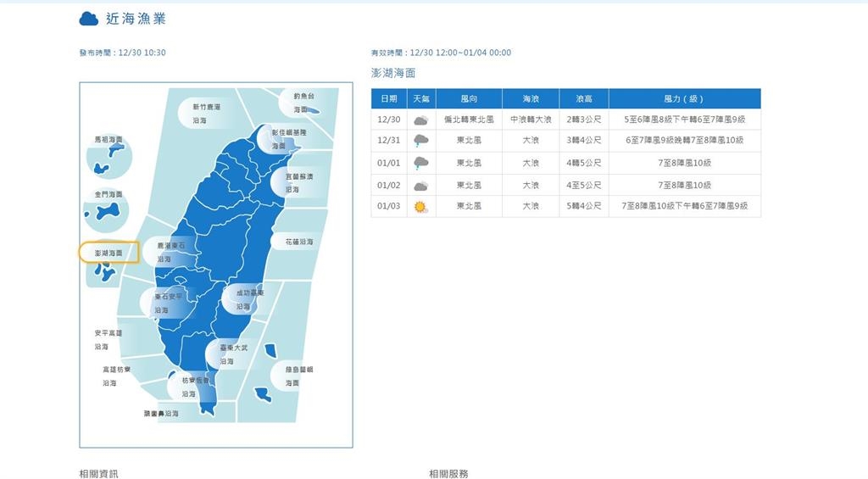
Task: Select 綠島蘭嶼海面 region on map
Action: pos(299,376)
